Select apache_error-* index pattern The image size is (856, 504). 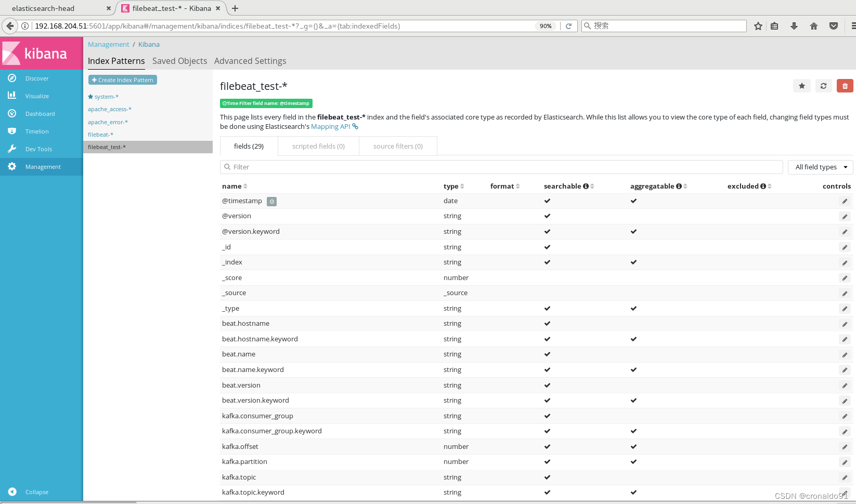(x=108, y=122)
